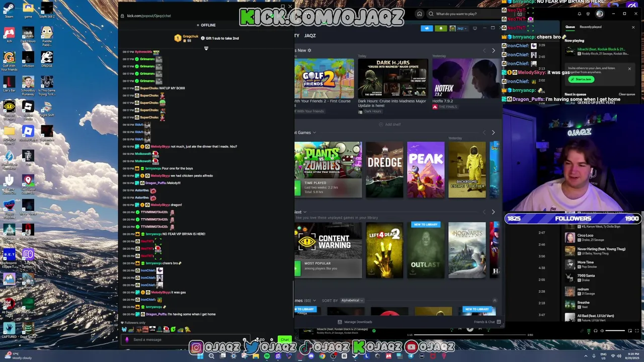
Task: Show hidden system tray icons chevron
Action: (x=586, y=356)
